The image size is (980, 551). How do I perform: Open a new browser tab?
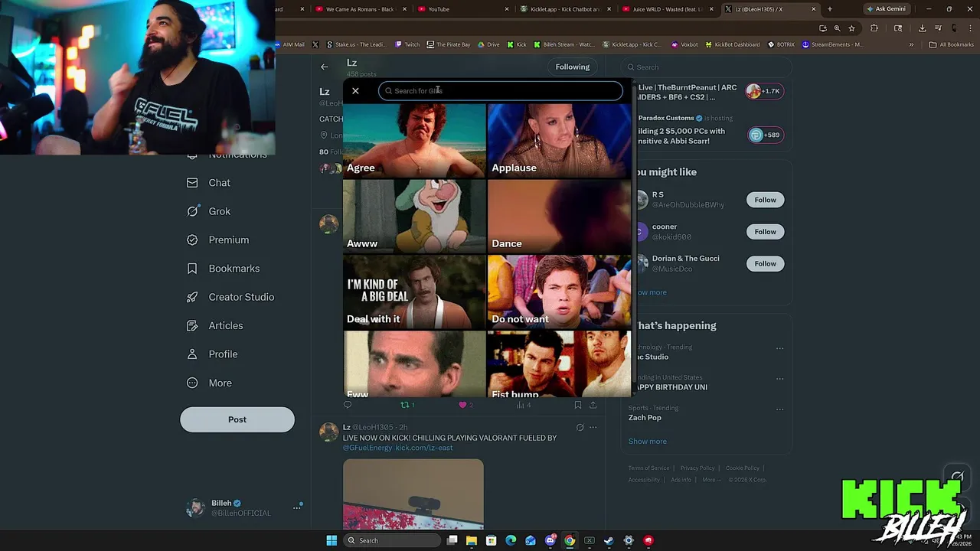click(829, 9)
